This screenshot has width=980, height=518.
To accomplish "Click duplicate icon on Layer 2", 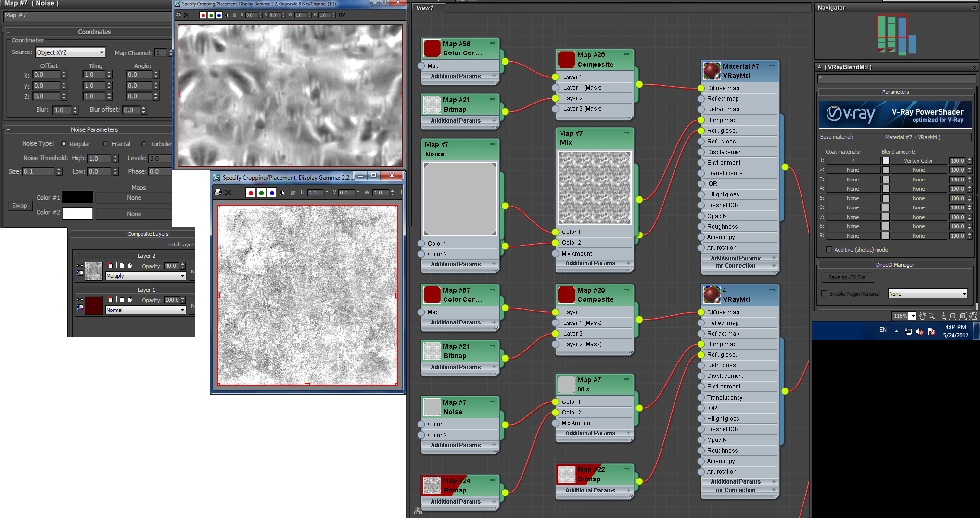I will (130, 265).
